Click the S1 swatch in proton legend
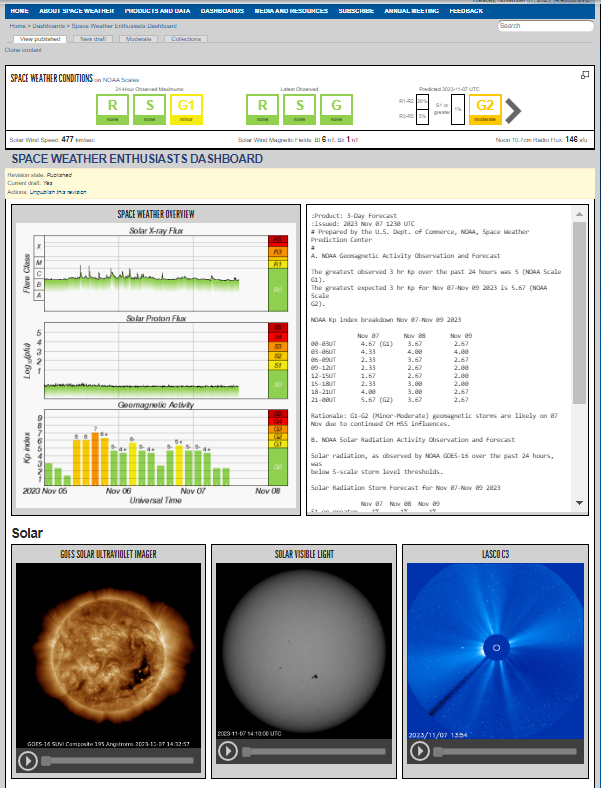This screenshot has height=788, width=601. tap(278, 365)
